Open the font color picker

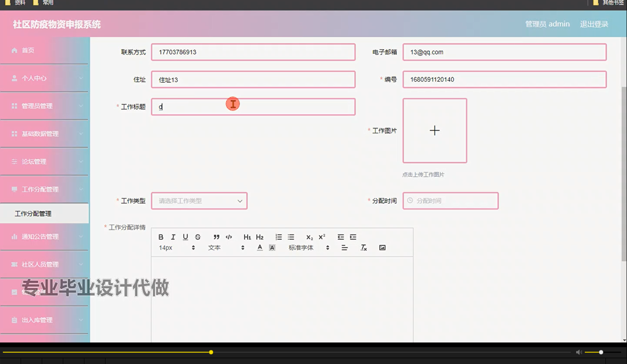259,247
